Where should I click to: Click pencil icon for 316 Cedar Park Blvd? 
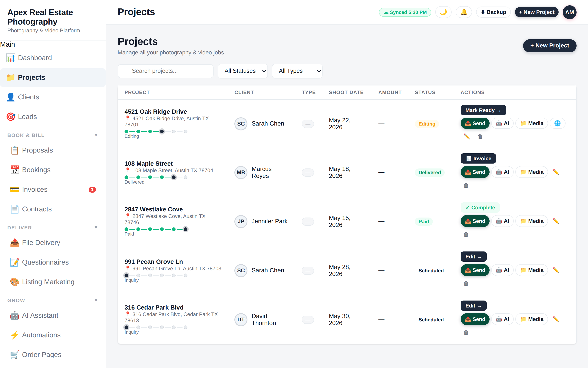tap(556, 319)
